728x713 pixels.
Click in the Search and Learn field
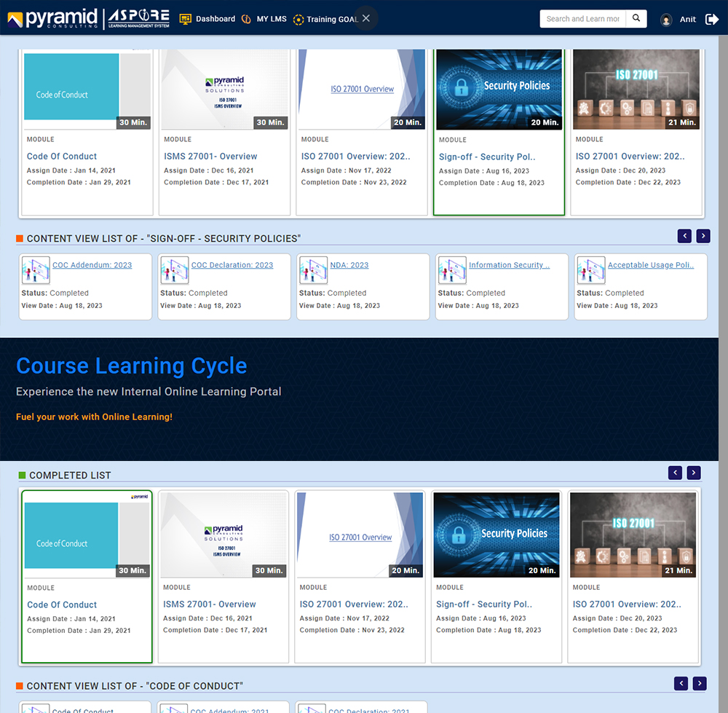(x=582, y=19)
